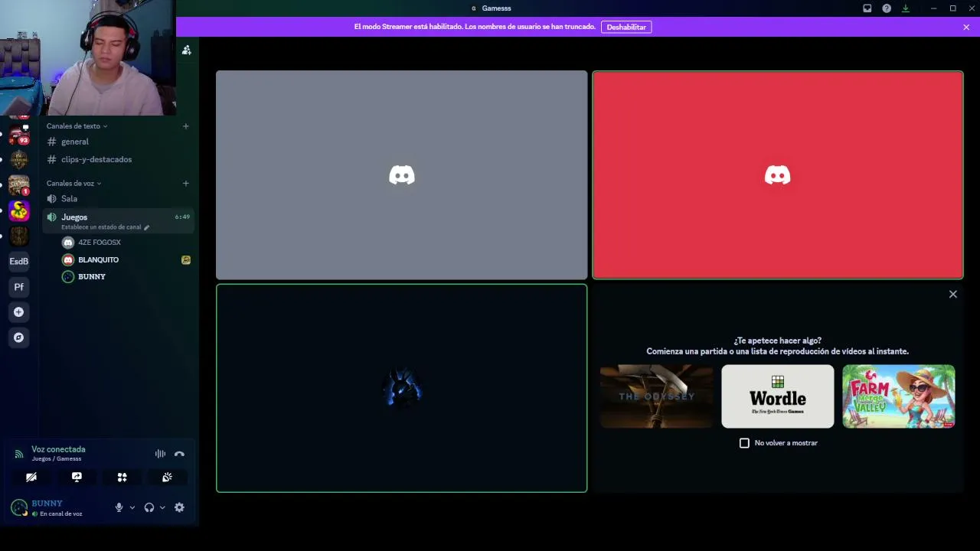Click the yellow badge beside BLANQUITO

[x=186, y=260]
